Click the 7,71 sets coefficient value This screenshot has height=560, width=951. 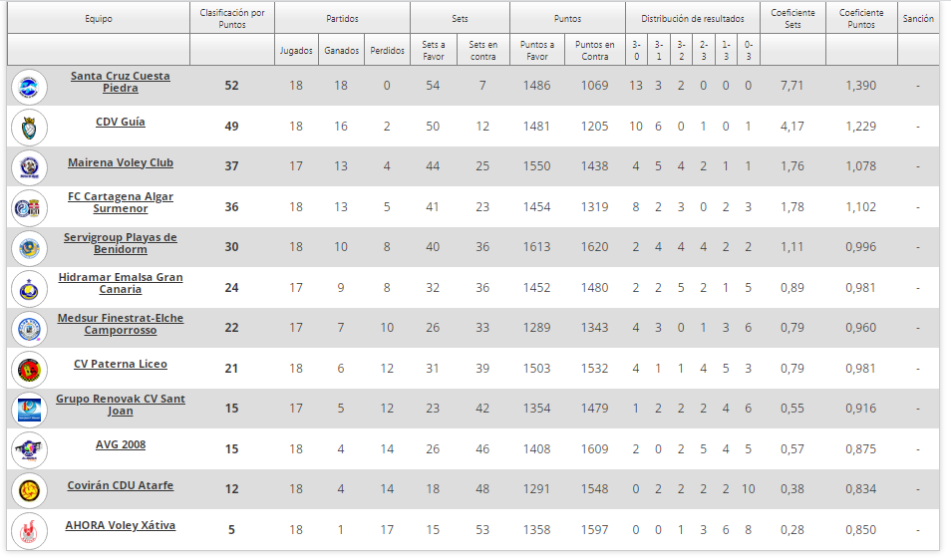[792, 86]
